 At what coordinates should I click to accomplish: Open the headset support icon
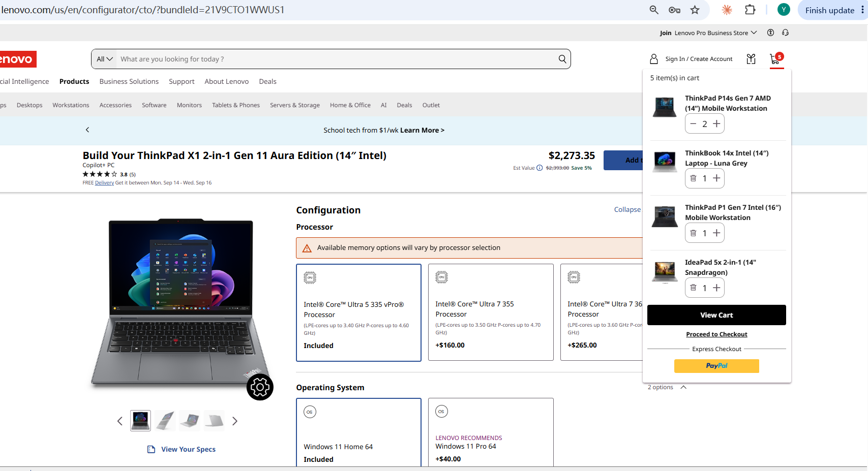(x=786, y=33)
